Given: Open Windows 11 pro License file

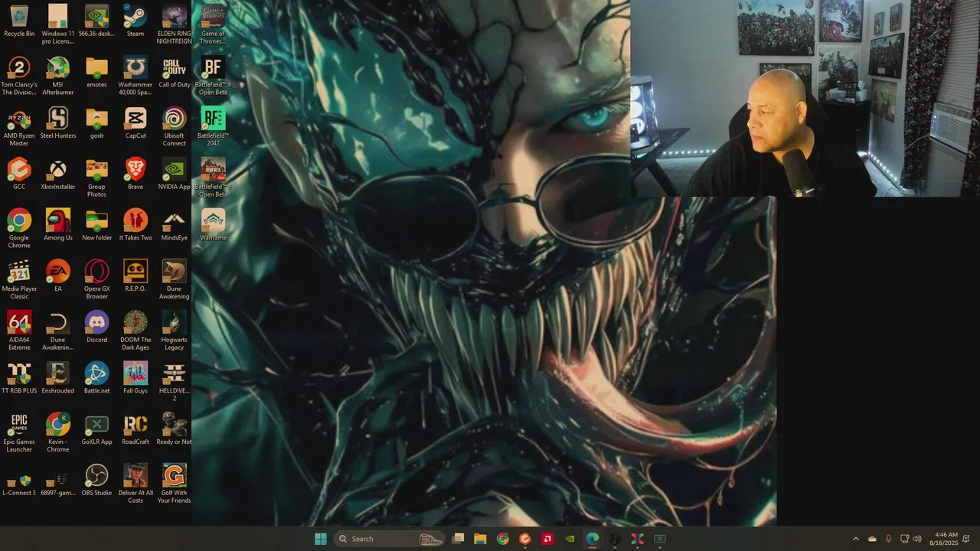Looking at the screenshot, I should pos(58,24).
